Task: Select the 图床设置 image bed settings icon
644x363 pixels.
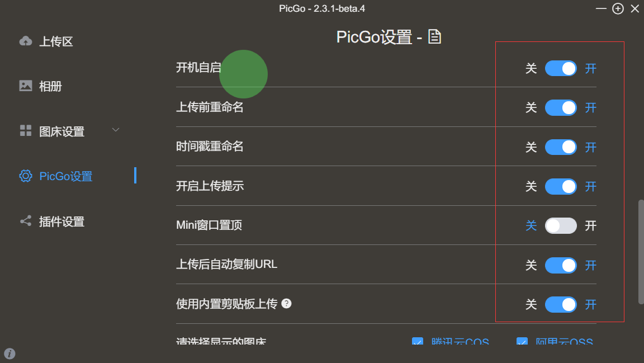Action: (25, 130)
